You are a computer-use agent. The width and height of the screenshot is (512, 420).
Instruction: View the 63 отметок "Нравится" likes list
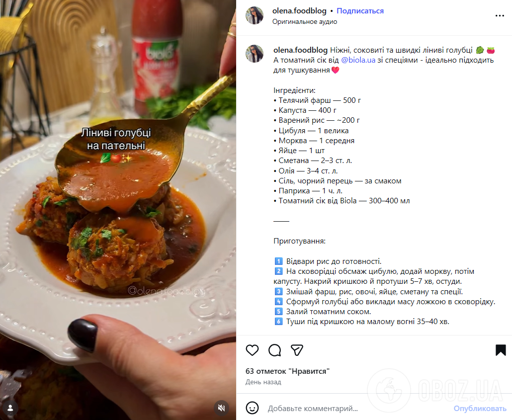tap(287, 371)
